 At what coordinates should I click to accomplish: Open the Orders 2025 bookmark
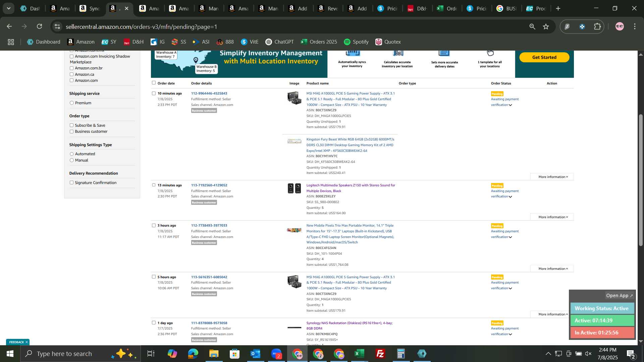[x=319, y=42]
